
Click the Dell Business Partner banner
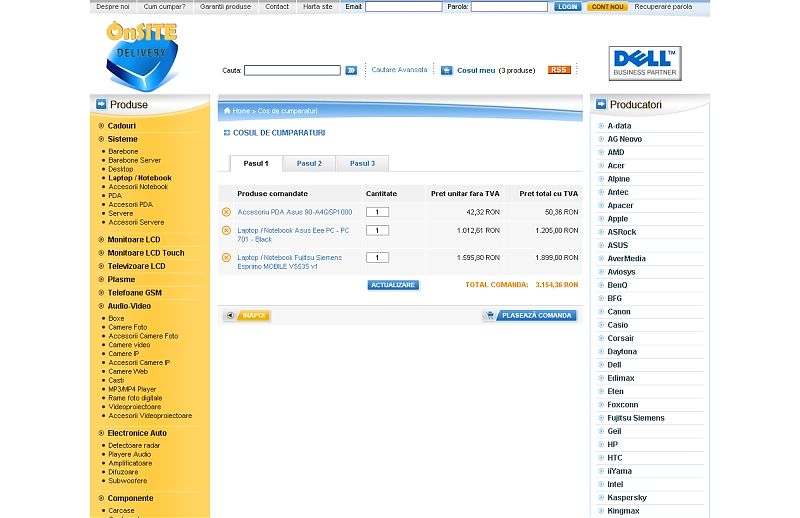pos(645,63)
